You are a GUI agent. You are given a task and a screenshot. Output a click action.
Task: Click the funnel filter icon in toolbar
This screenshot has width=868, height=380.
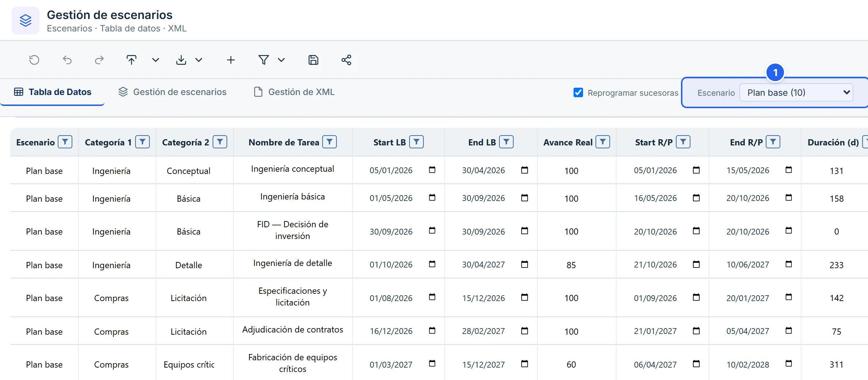tap(264, 60)
